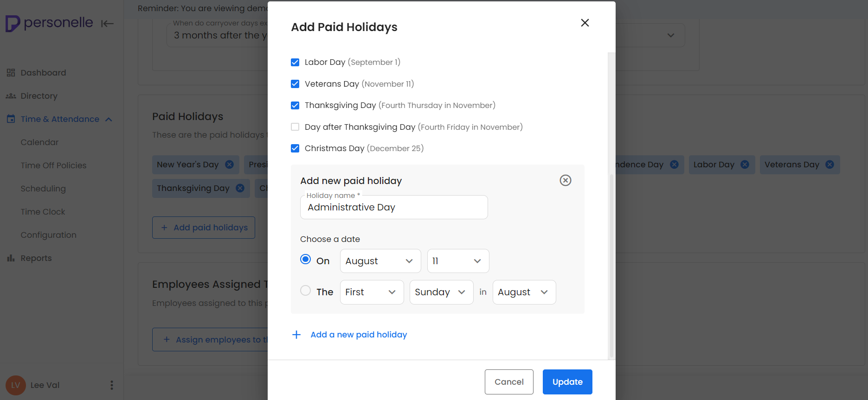This screenshot has width=868, height=400.
Task: Click the plus icon to add holiday
Action: point(296,335)
